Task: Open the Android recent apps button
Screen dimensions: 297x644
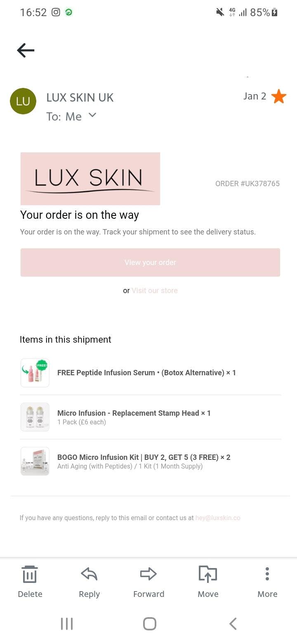Action: 67,624
